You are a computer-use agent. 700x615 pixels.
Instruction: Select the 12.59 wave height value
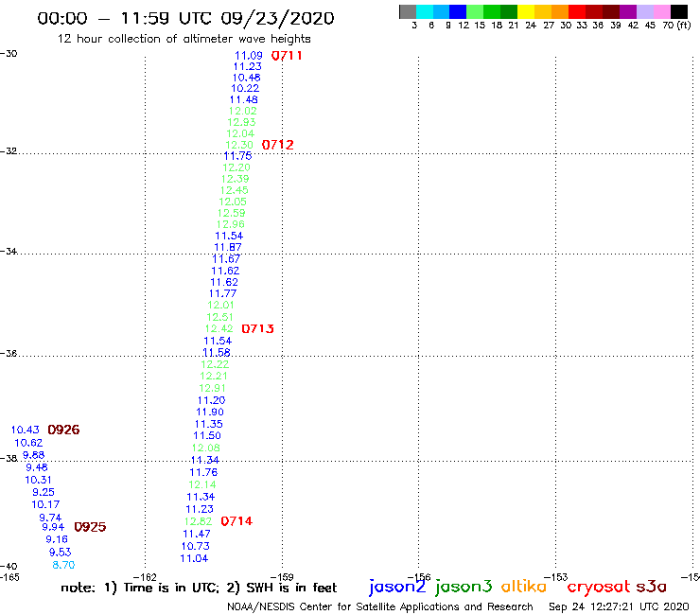(231, 213)
